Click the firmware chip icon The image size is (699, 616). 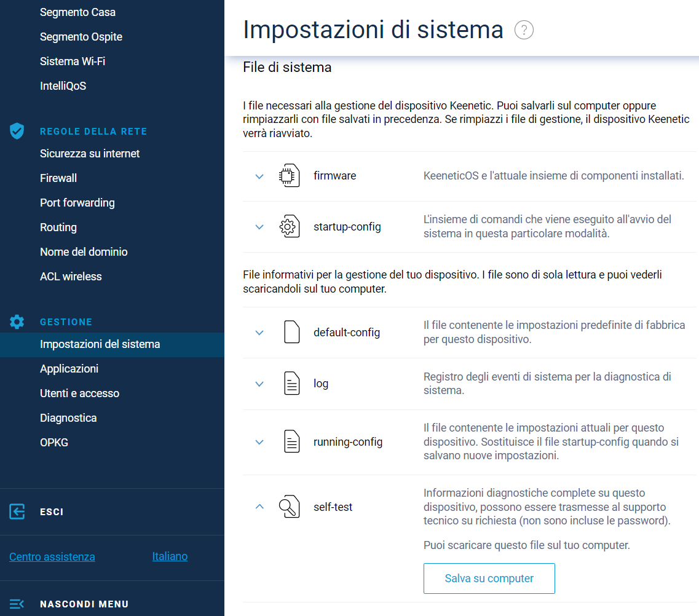[289, 176]
